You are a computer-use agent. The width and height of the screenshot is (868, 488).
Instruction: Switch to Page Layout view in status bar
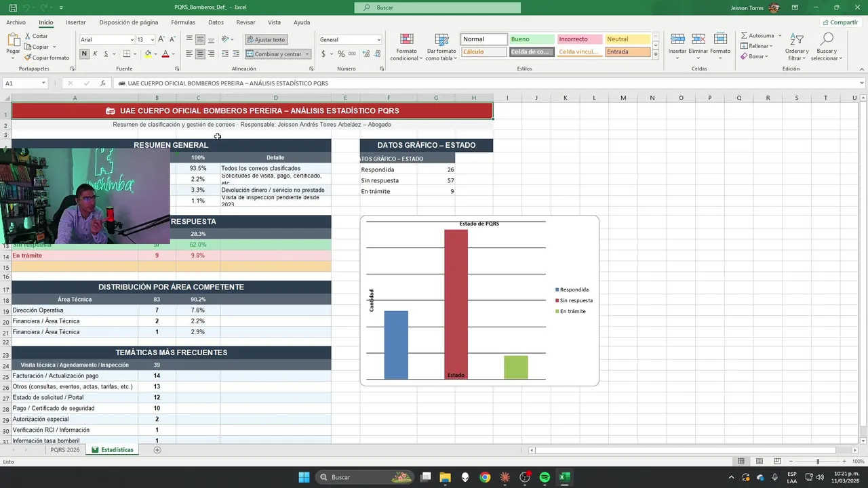tap(759, 462)
